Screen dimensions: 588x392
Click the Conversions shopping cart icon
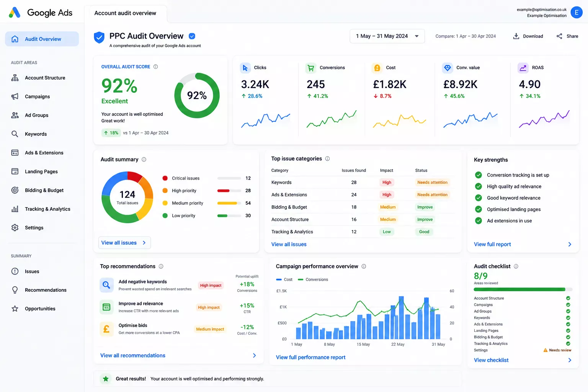coord(311,68)
